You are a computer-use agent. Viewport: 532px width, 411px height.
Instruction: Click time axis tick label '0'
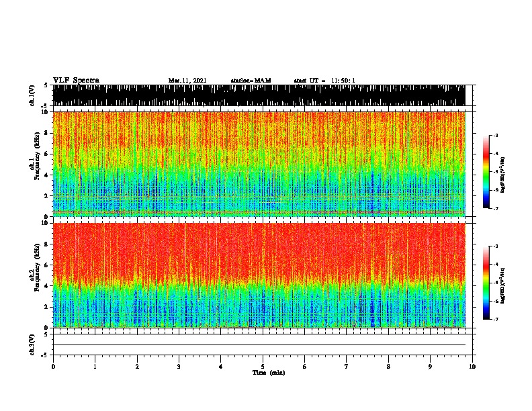(53, 367)
